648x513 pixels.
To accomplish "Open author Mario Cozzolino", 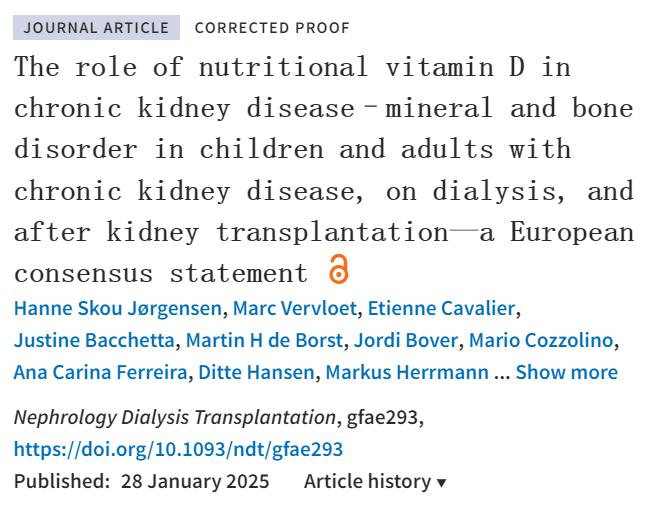I will pyautogui.click(x=541, y=340).
